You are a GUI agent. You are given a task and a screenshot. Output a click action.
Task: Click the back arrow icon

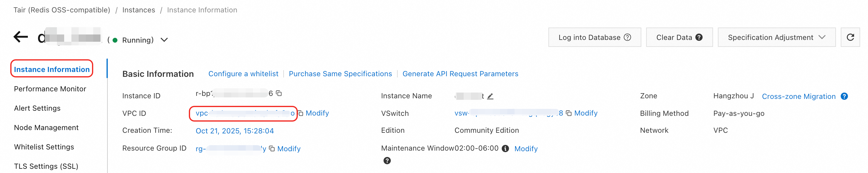coord(21,37)
